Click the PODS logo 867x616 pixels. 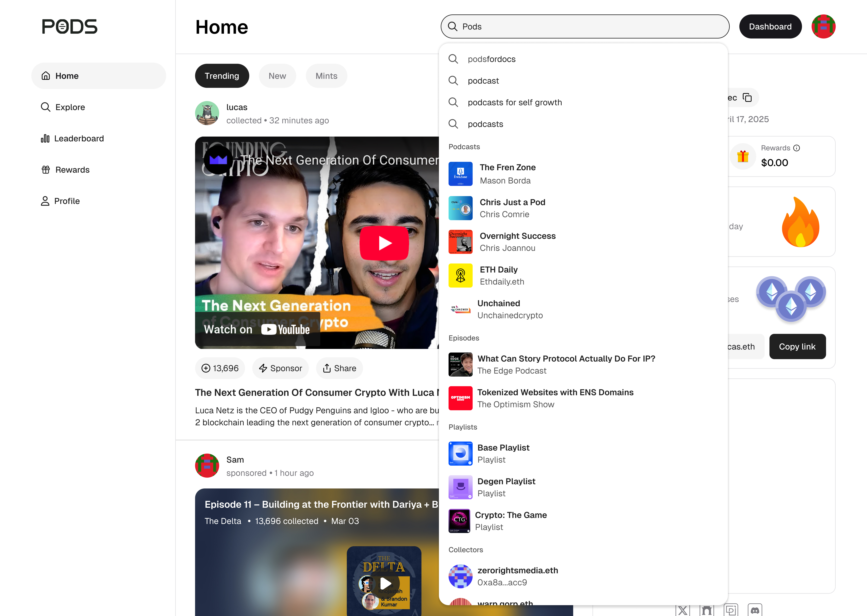pos(70,27)
